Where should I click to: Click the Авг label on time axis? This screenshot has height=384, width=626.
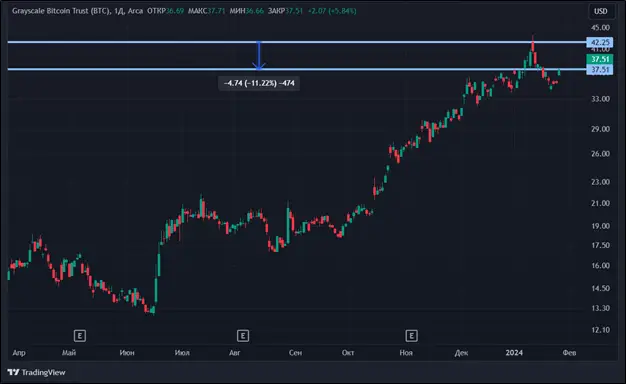[235, 353]
